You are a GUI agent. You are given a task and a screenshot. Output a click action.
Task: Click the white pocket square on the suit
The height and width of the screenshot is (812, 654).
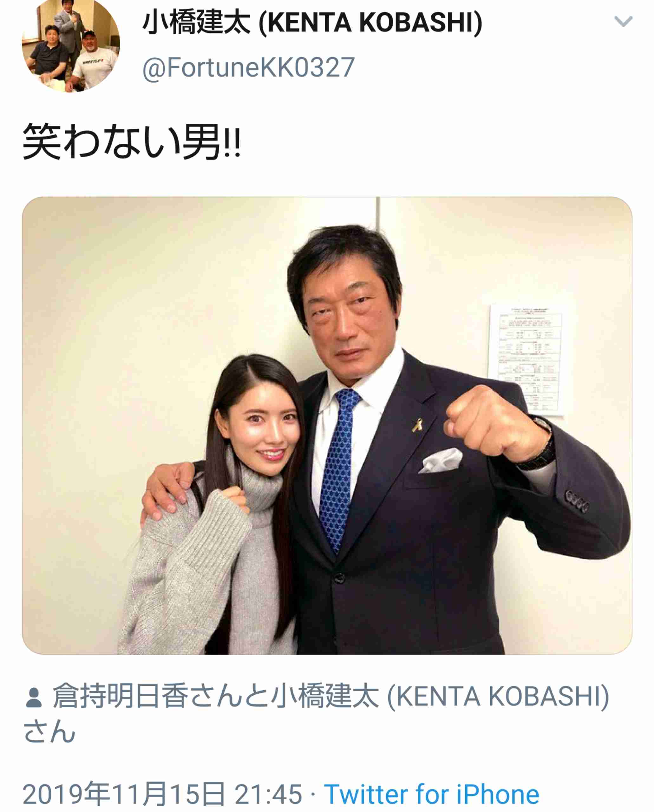pos(441,461)
